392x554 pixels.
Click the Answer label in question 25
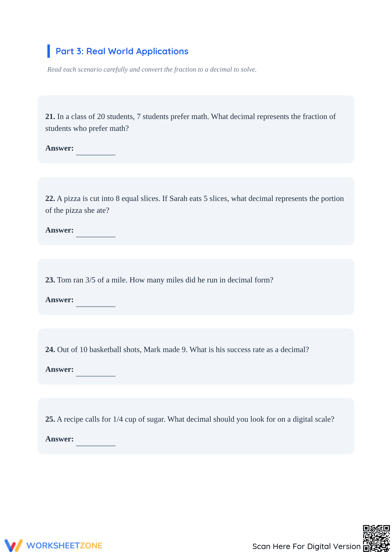[x=59, y=439]
